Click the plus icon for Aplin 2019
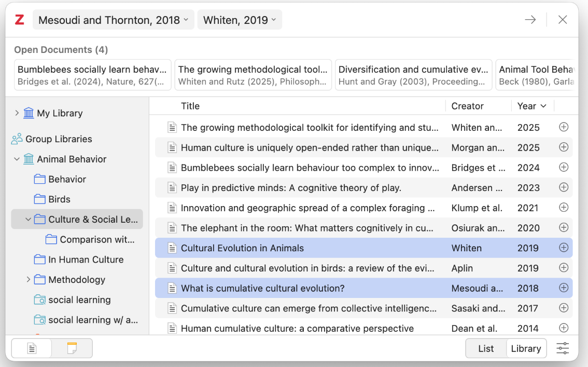The image size is (588, 367). (x=564, y=268)
